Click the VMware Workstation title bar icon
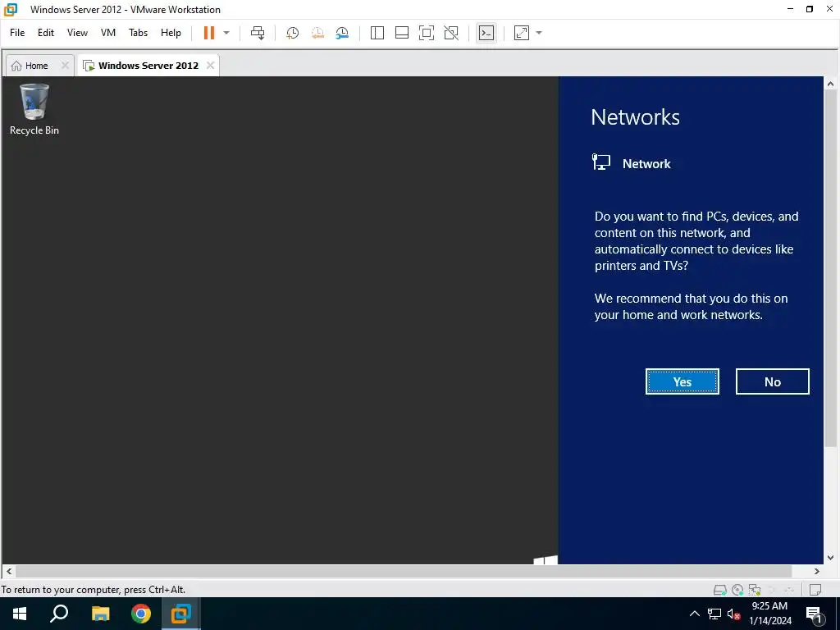 (11, 9)
